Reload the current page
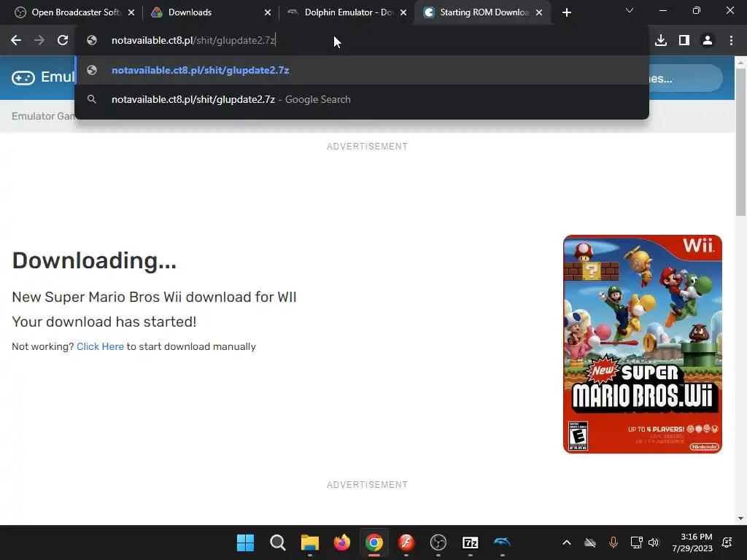The width and height of the screenshot is (747, 560). pos(63,41)
